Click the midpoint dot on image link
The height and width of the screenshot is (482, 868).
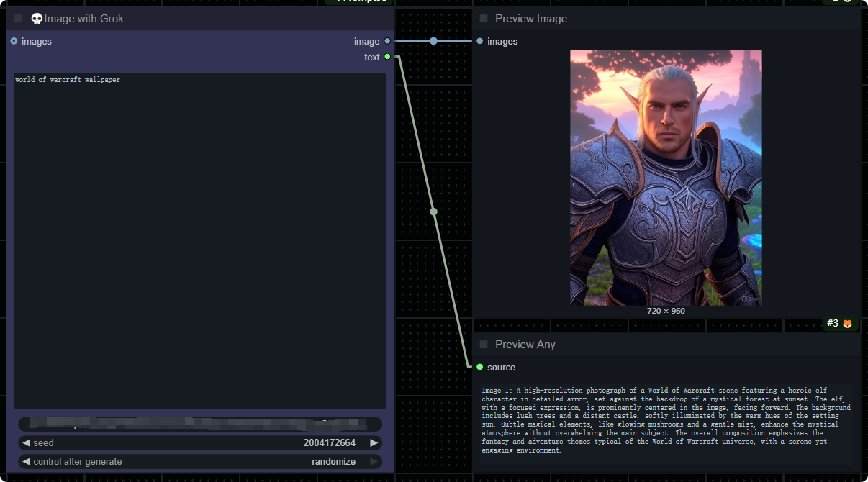[433, 41]
